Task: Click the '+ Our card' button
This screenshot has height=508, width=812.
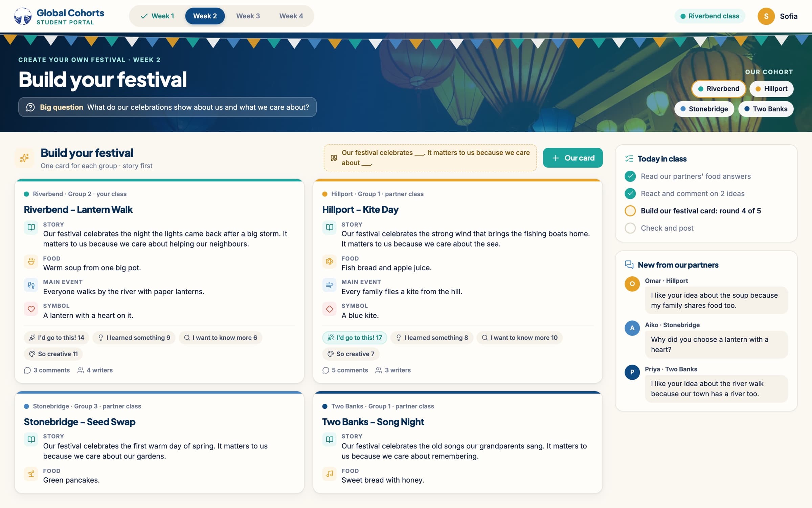Action: point(573,158)
